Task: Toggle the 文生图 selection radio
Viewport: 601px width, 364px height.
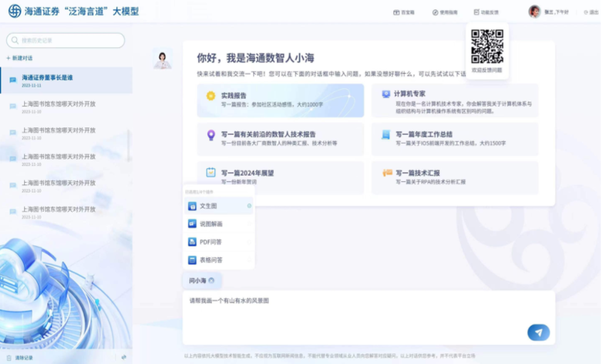Action: click(249, 206)
